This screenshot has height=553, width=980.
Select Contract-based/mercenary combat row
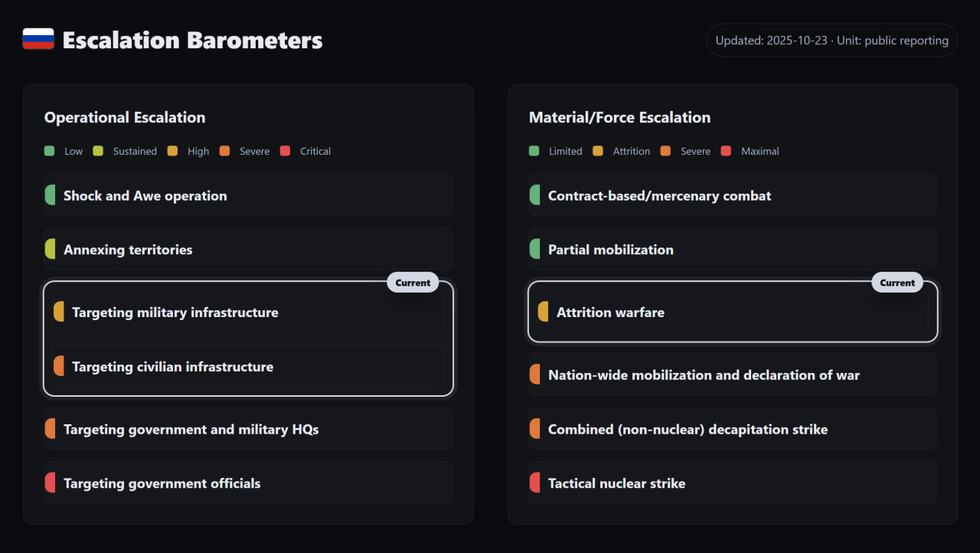coord(733,195)
